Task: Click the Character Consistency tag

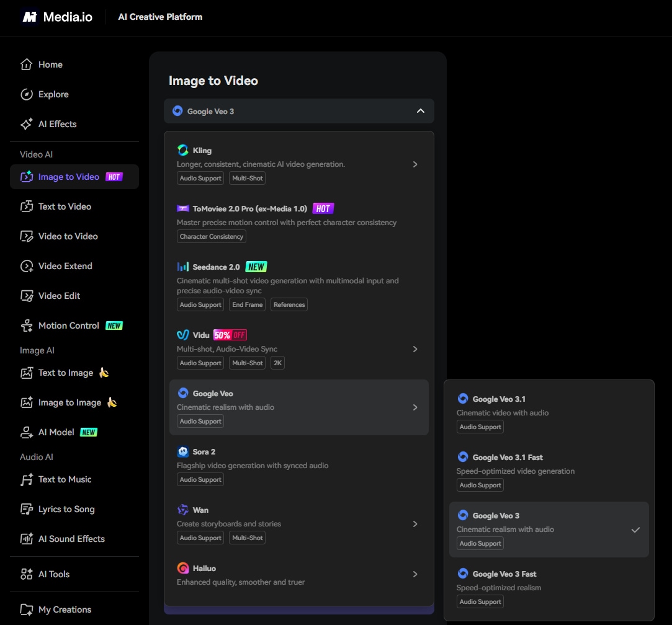Action: click(212, 236)
